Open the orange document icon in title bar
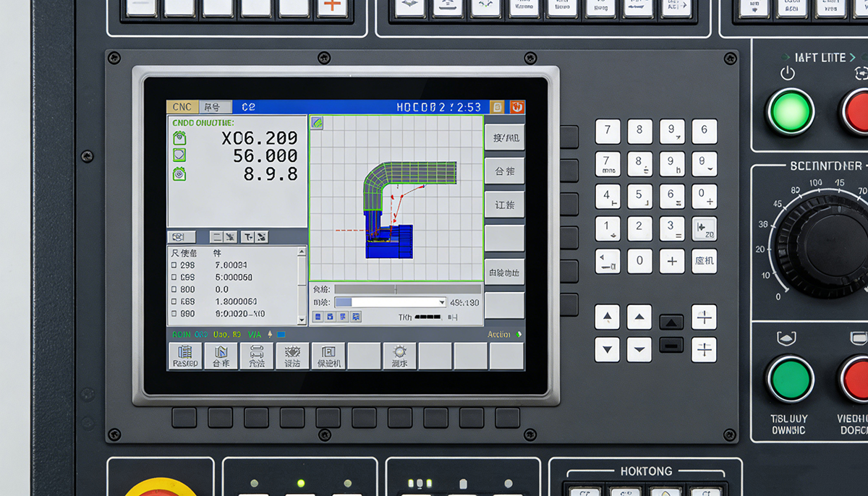This screenshot has height=496, width=868. [497, 107]
